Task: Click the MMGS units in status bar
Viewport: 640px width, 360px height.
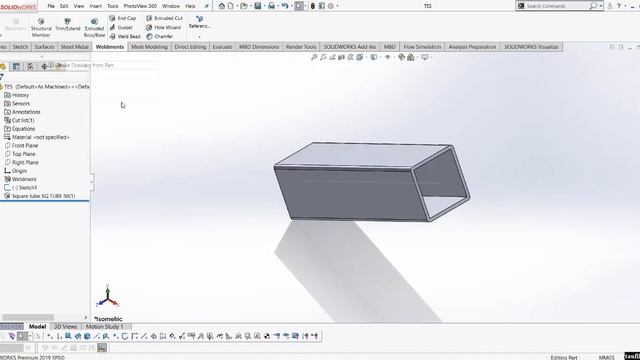Action: [606, 357]
